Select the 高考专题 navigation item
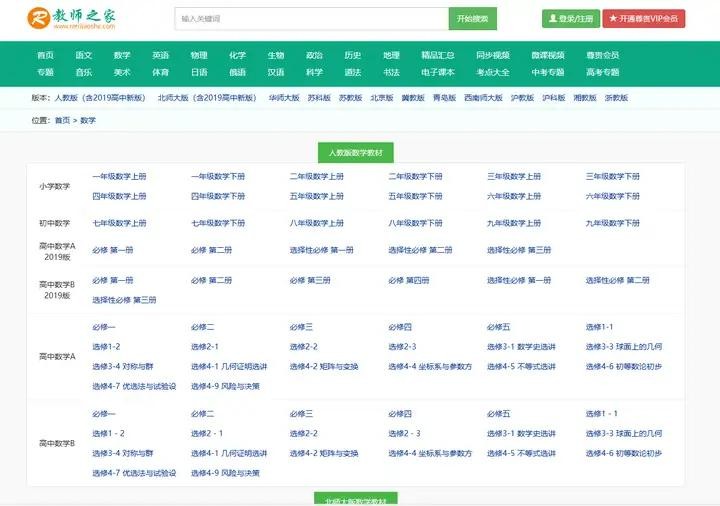This screenshot has width=720, height=506. tap(602, 72)
